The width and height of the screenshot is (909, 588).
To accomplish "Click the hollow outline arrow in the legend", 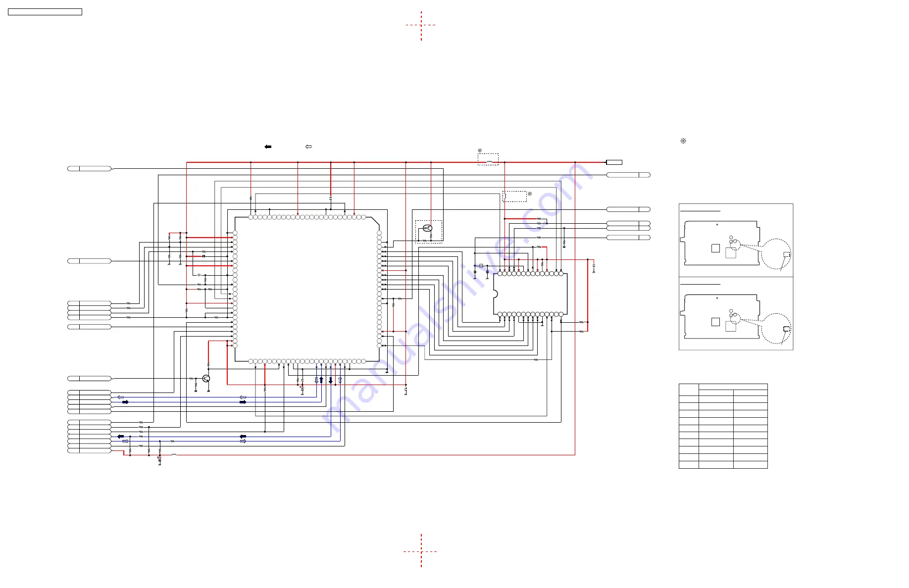I will pos(308,147).
